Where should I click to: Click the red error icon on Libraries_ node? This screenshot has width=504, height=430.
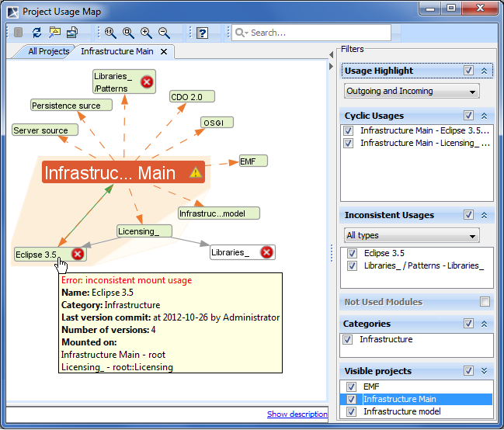tap(266, 252)
